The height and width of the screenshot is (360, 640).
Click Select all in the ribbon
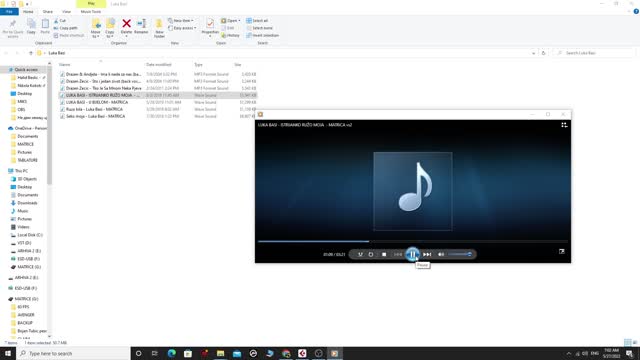pyautogui.click(x=257, y=20)
